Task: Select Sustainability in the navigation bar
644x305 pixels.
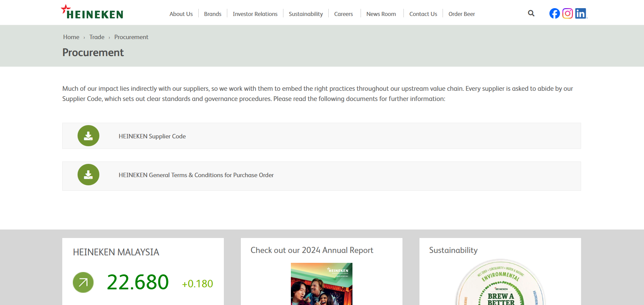Action: [306, 14]
